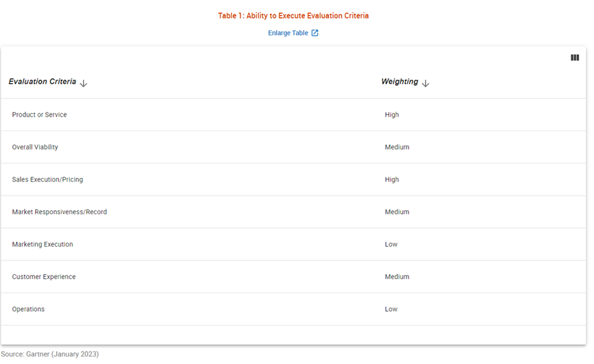
Task: Click the Source: Gartner caption
Action: [49, 354]
